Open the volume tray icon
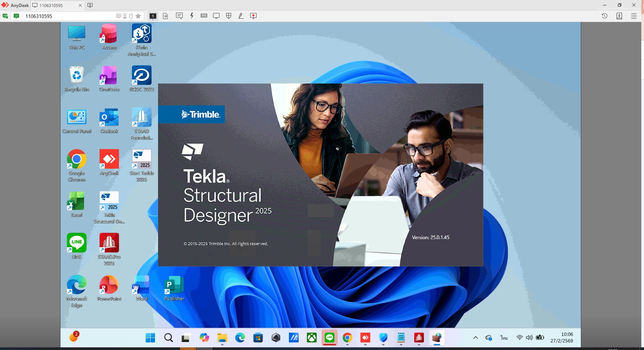The image size is (644, 350). (529, 338)
